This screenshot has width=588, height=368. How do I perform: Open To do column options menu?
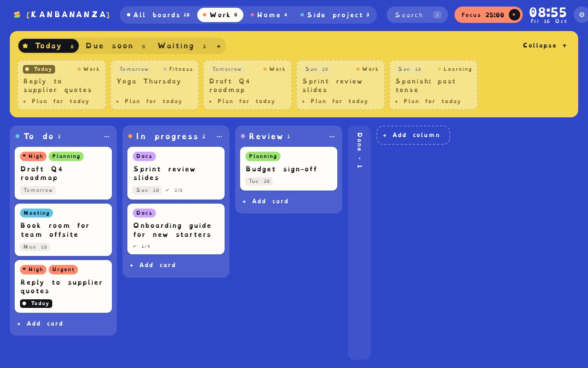pos(107,137)
